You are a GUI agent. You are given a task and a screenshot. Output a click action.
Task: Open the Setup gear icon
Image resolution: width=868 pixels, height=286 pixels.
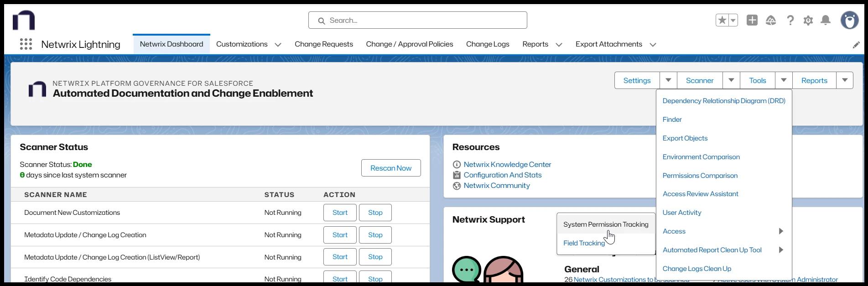pyautogui.click(x=808, y=21)
